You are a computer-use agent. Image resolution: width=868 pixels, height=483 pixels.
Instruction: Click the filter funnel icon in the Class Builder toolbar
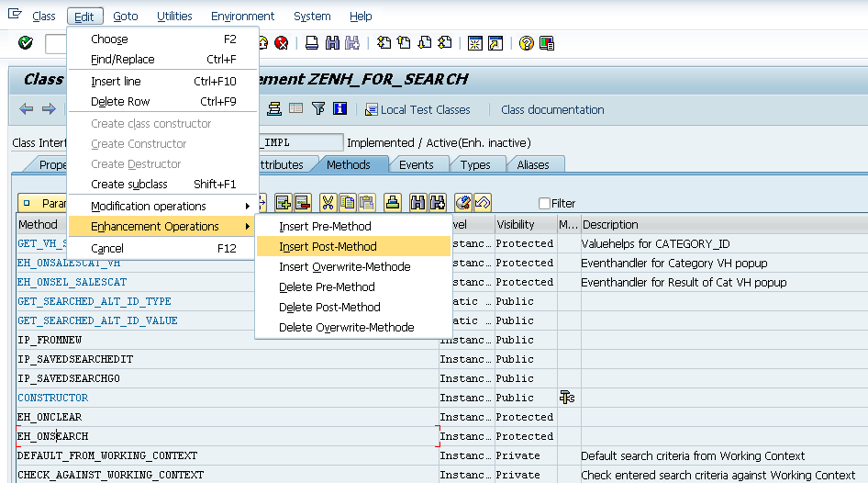pyautogui.click(x=318, y=108)
